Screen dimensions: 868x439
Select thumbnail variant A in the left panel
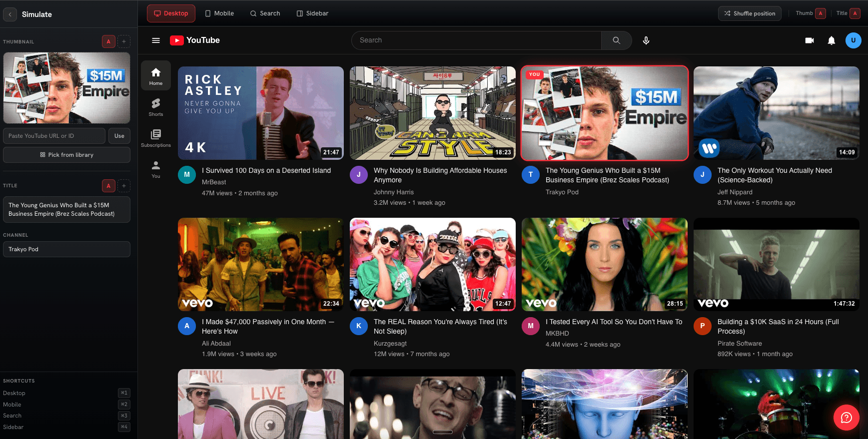click(108, 41)
